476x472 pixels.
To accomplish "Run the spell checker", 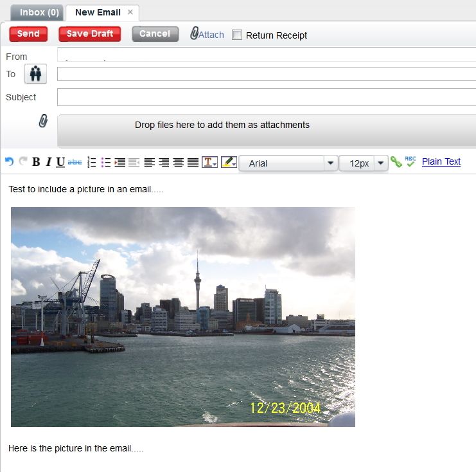I will 410,162.
